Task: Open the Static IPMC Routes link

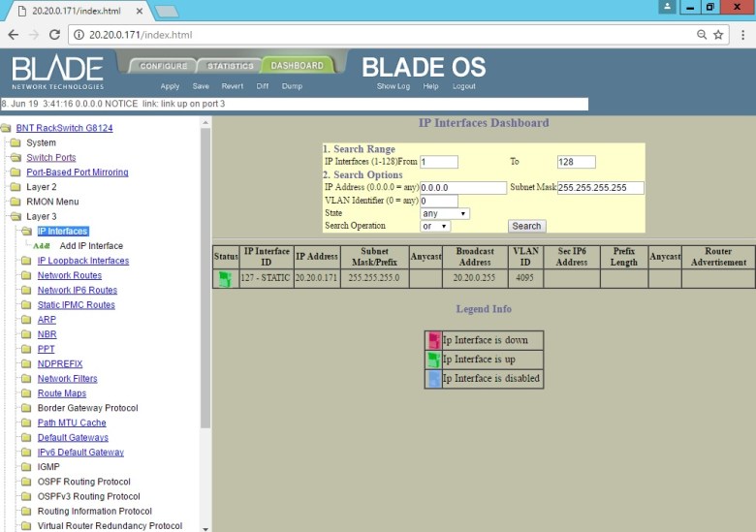Action: (x=77, y=305)
